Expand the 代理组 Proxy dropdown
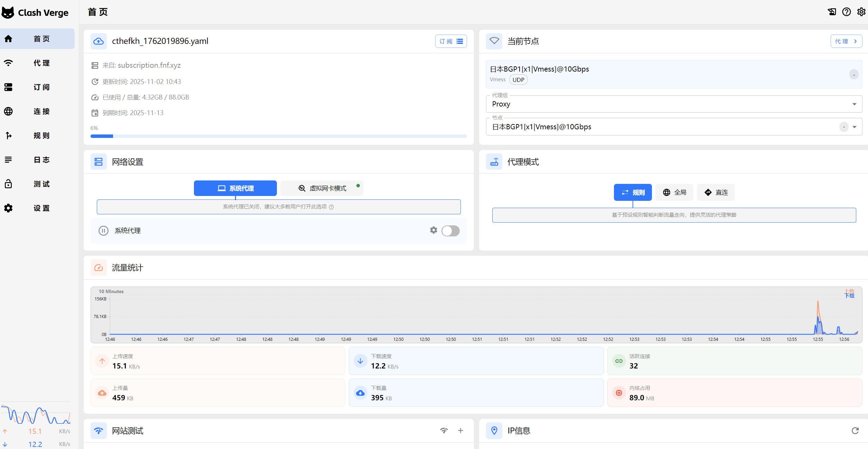 pos(854,104)
